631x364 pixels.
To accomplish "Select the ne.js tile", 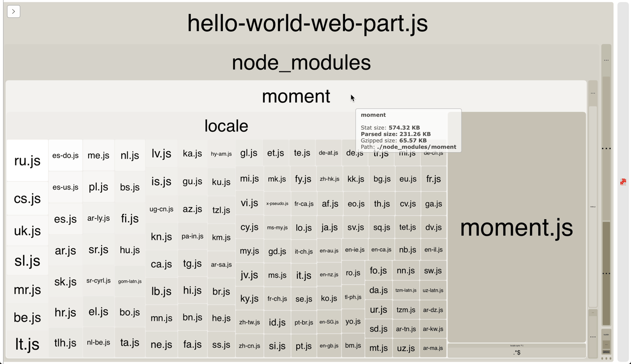I will click(162, 344).
